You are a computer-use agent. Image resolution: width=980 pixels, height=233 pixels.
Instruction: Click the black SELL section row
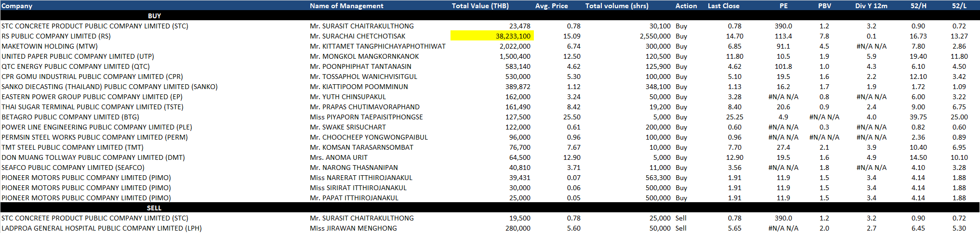coord(154,208)
